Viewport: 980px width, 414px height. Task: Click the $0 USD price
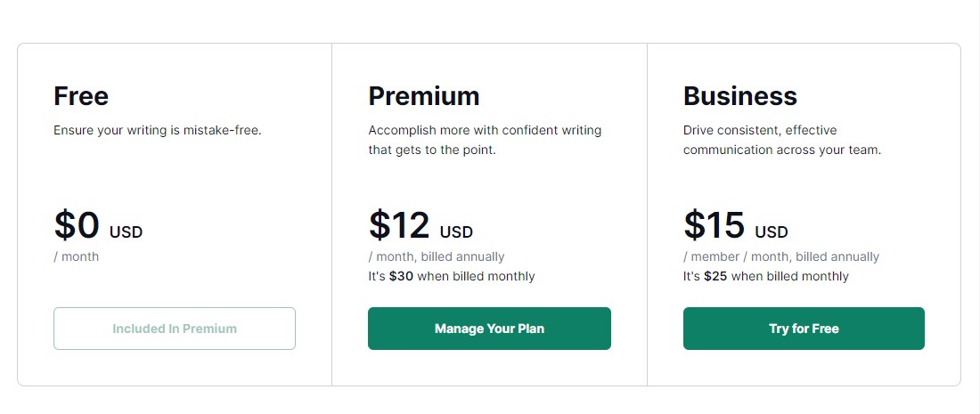pyautogui.click(x=98, y=225)
